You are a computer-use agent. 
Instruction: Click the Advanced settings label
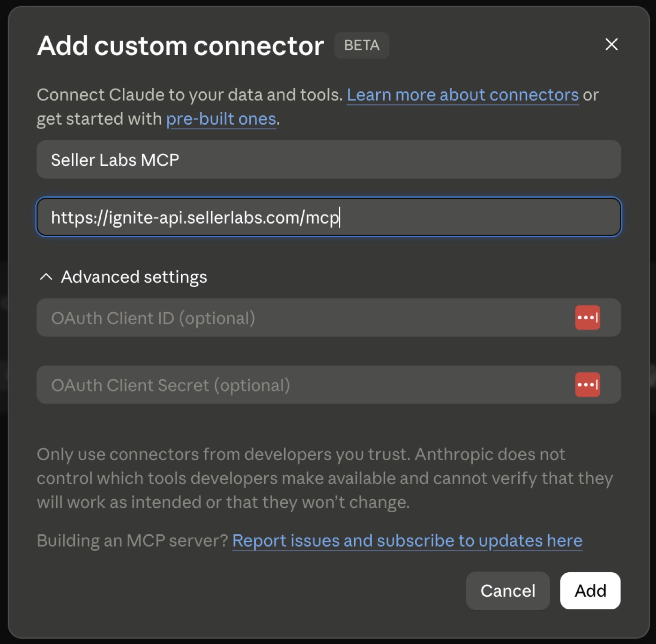134,277
